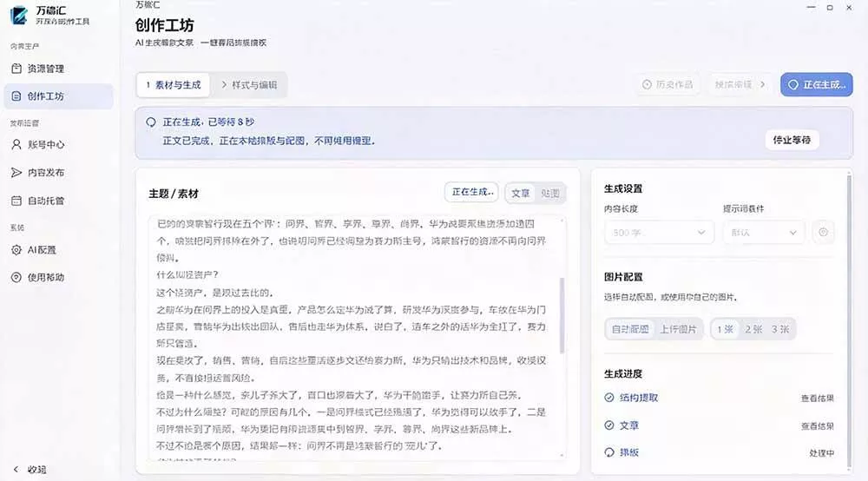Click the 账号中心 person icon
Image resolution: width=868 pixels, height=481 pixels.
click(x=16, y=144)
